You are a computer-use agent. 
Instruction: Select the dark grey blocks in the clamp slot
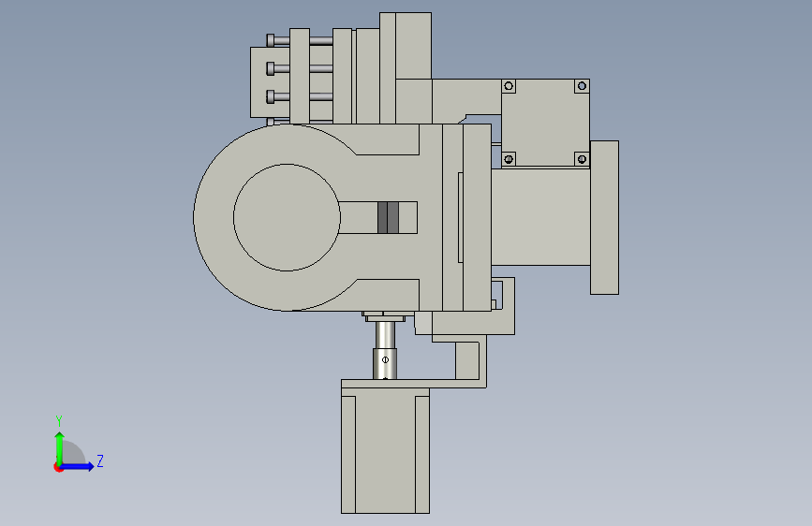[388, 217]
